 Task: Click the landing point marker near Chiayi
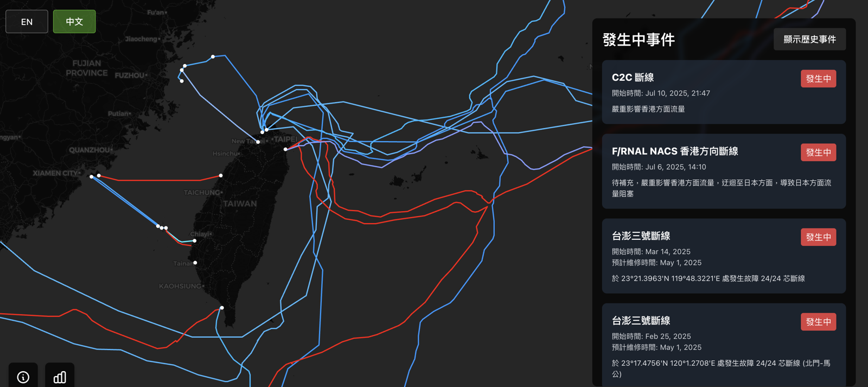[x=195, y=240]
